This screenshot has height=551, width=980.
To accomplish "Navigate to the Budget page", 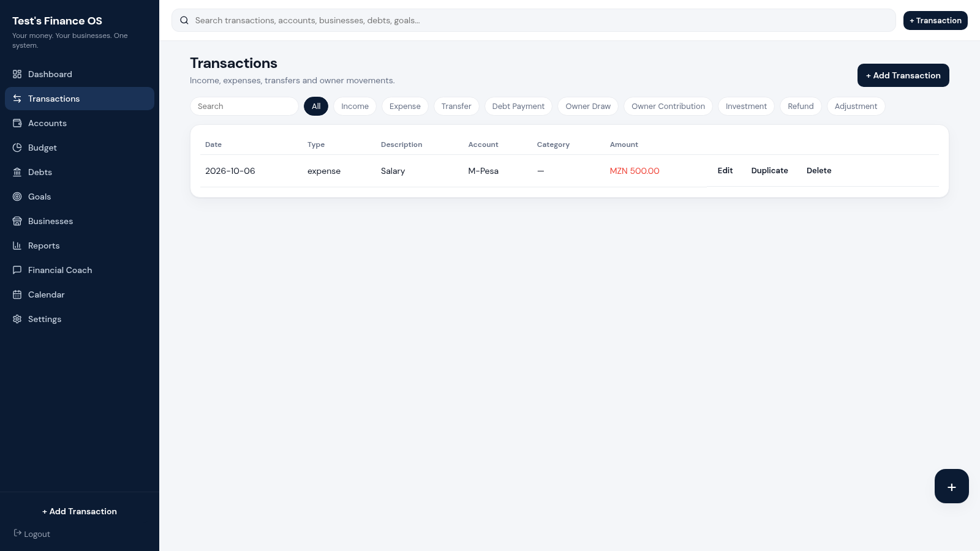I will 80,148.
